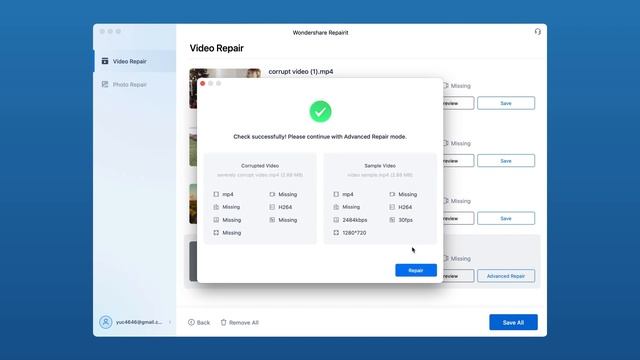Click the green success checkmark icon
The height and width of the screenshot is (360, 640).
point(320,111)
